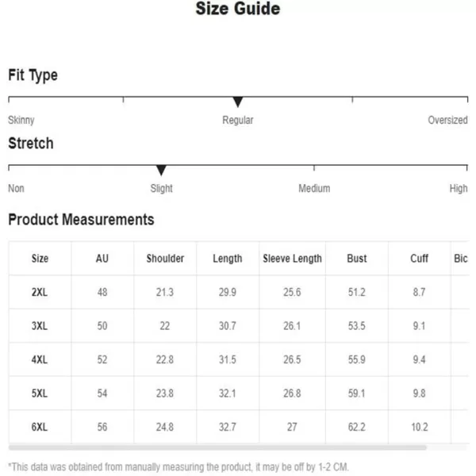The height and width of the screenshot is (476, 476).
Task: Click the Bust column header
Action: 357,259
